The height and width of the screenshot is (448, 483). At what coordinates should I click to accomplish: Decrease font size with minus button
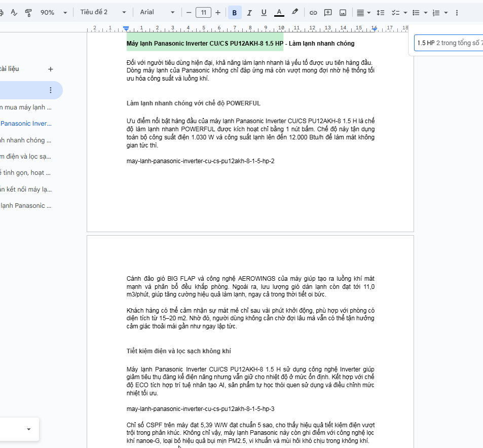(189, 13)
